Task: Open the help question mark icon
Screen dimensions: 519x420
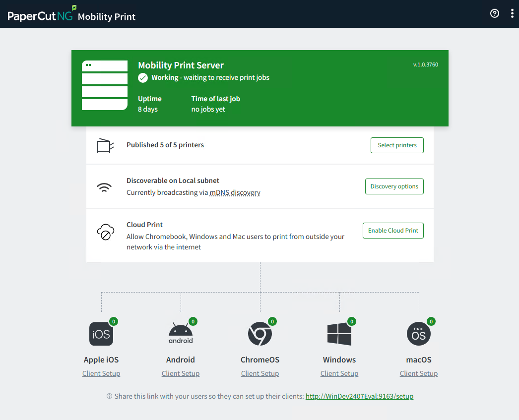Action: pyautogui.click(x=495, y=13)
